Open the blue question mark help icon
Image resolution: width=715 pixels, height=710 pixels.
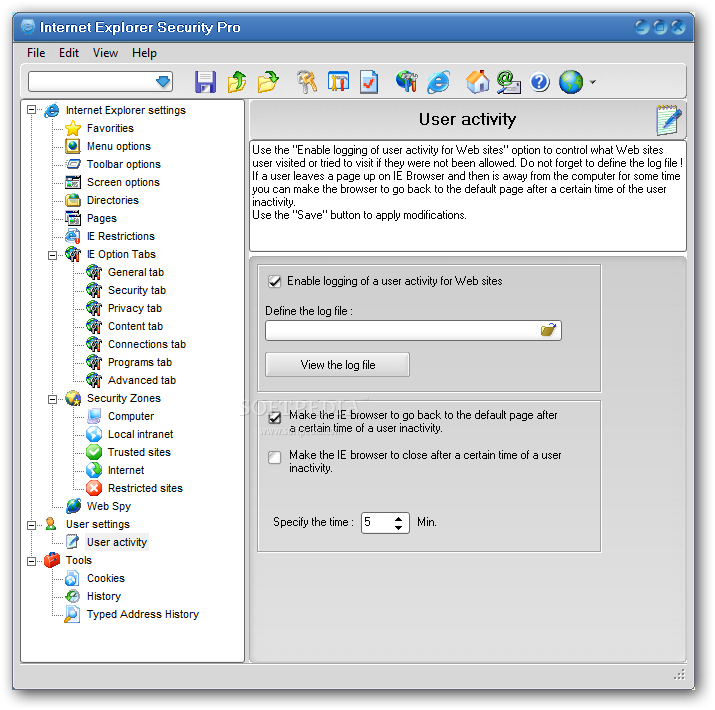[540, 83]
